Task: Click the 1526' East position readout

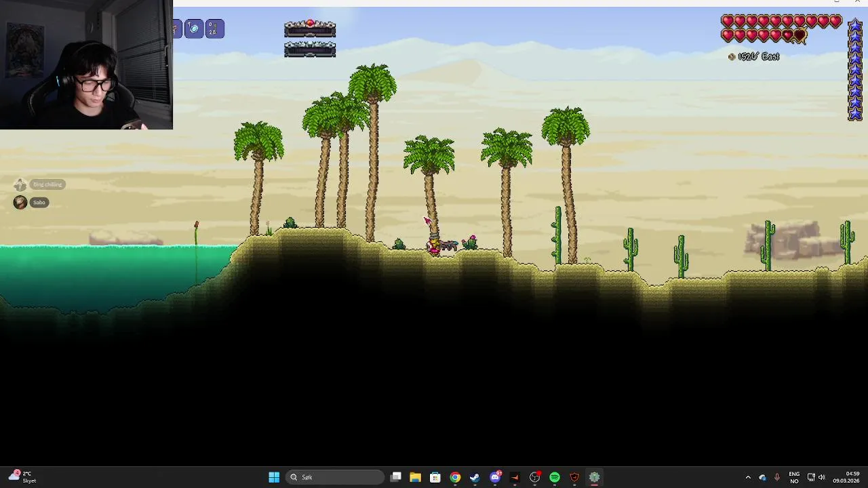Action: tap(759, 57)
